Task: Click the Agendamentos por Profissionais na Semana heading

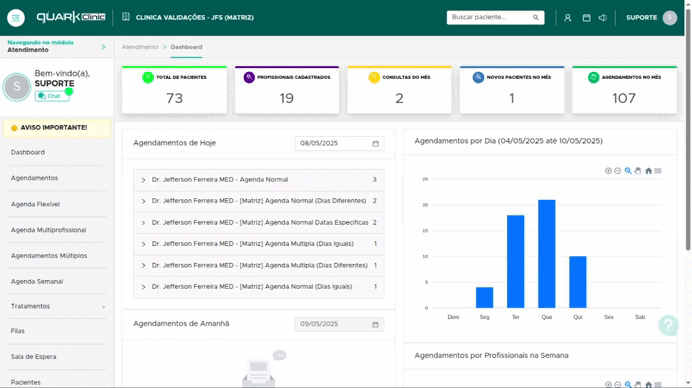Action: pyautogui.click(x=491, y=355)
